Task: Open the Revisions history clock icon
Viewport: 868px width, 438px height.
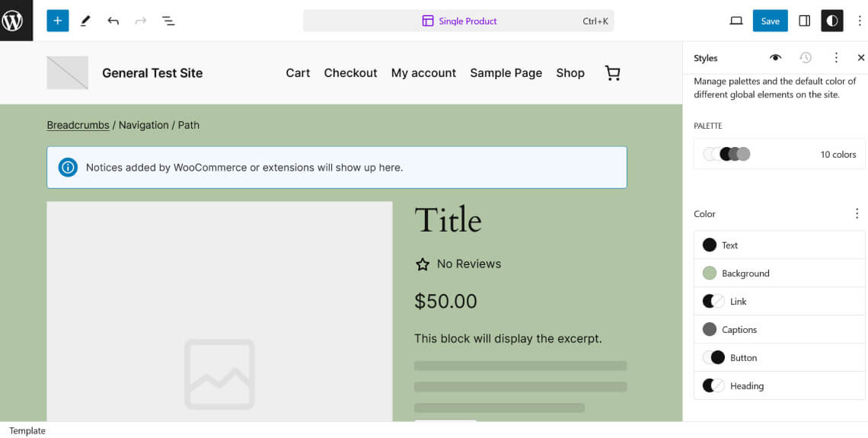Action: point(806,58)
